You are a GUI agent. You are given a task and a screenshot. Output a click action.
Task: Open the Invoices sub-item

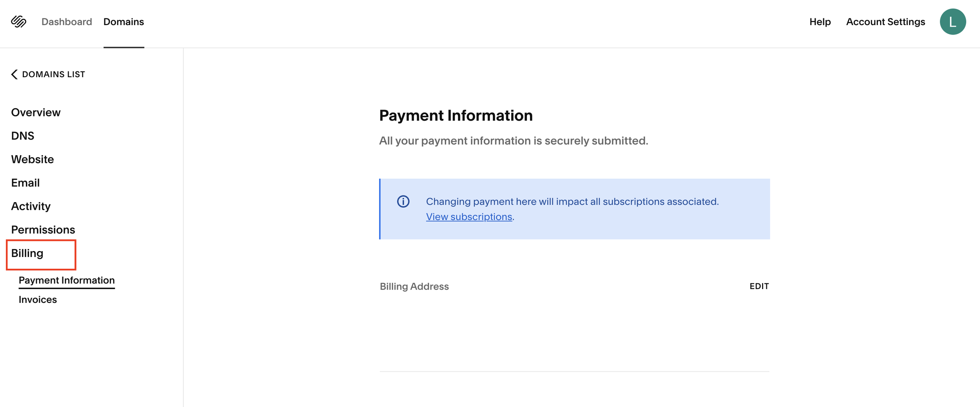tap(38, 300)
